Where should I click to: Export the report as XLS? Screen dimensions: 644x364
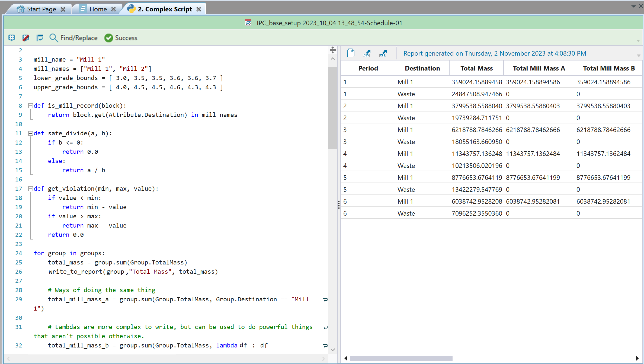pyautogui.click(x=383, y=53)
